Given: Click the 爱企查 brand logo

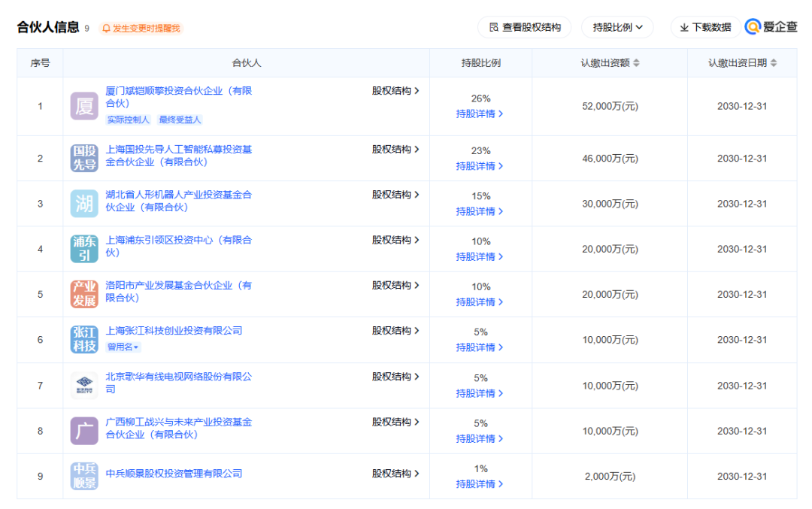Looking at the screenshot, I should [771, 27].
